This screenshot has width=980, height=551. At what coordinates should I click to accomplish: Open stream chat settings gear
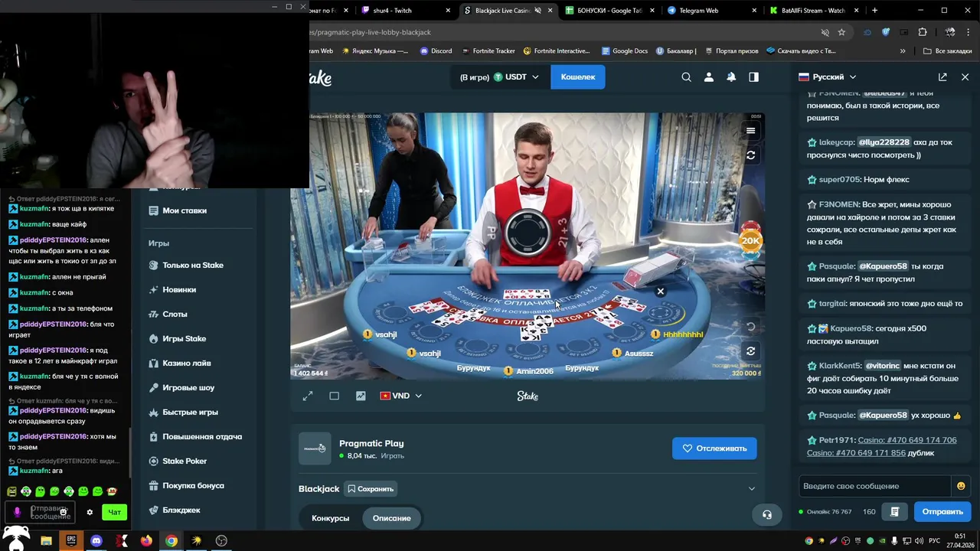point(90,512)
